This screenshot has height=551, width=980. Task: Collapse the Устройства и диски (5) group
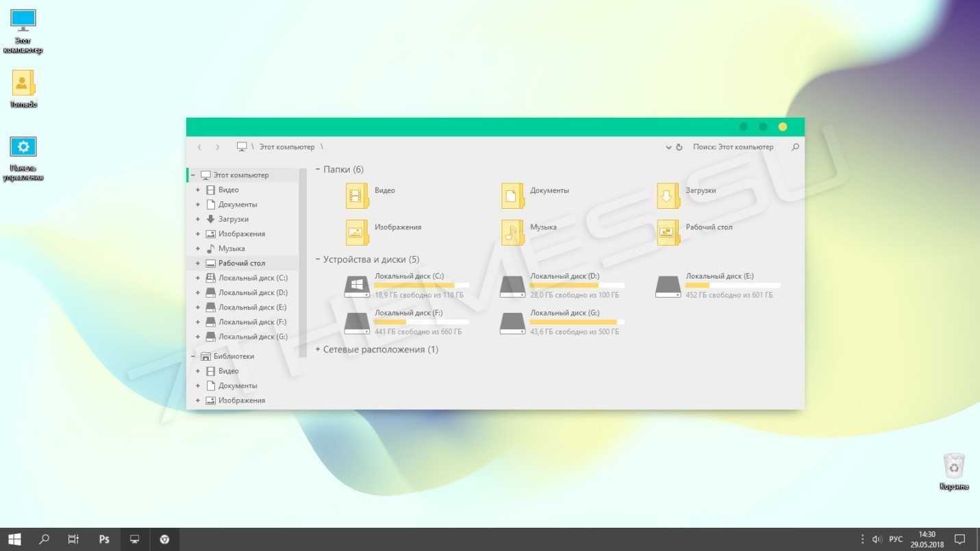318,259
